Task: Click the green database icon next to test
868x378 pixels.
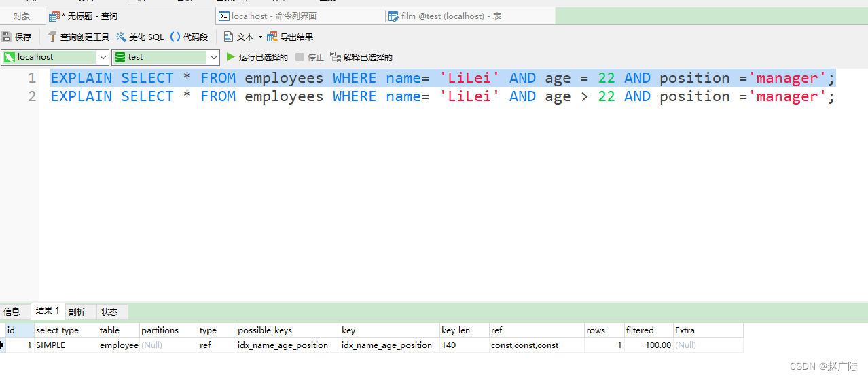Action: tap(120, 57)
